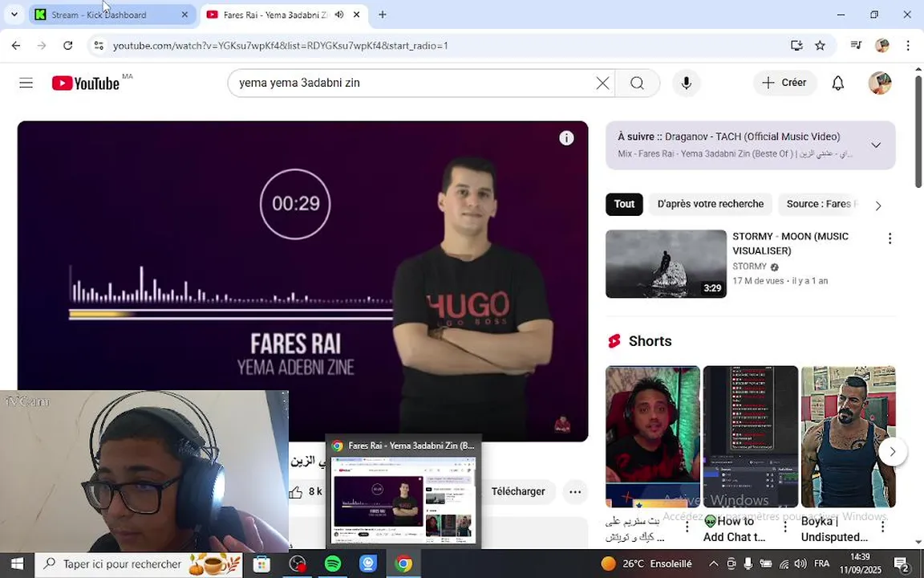Open options for How to Add Chat short
Image resolution: width=924 pixels, height=578 pixels.
click(785, 527)
